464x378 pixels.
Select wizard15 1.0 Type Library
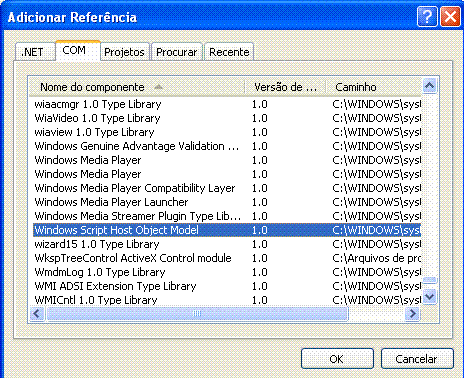(x=227, y=244)
